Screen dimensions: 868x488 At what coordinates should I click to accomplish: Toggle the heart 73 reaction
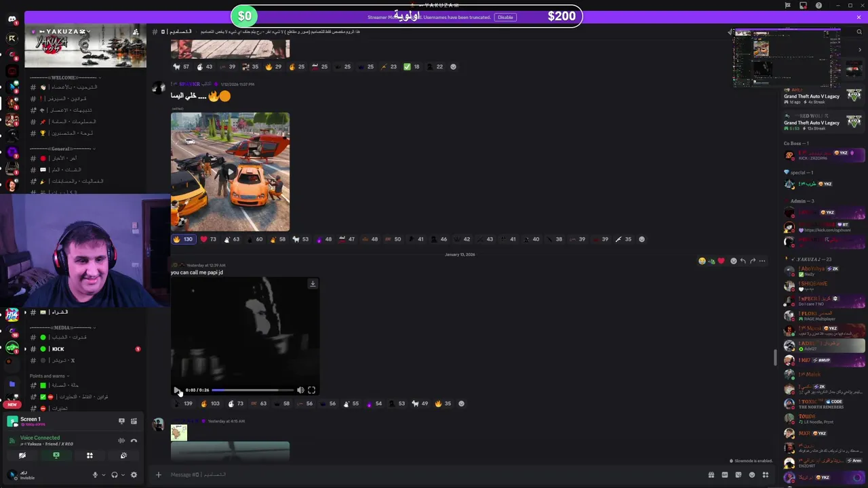click(x=208, y=239)
